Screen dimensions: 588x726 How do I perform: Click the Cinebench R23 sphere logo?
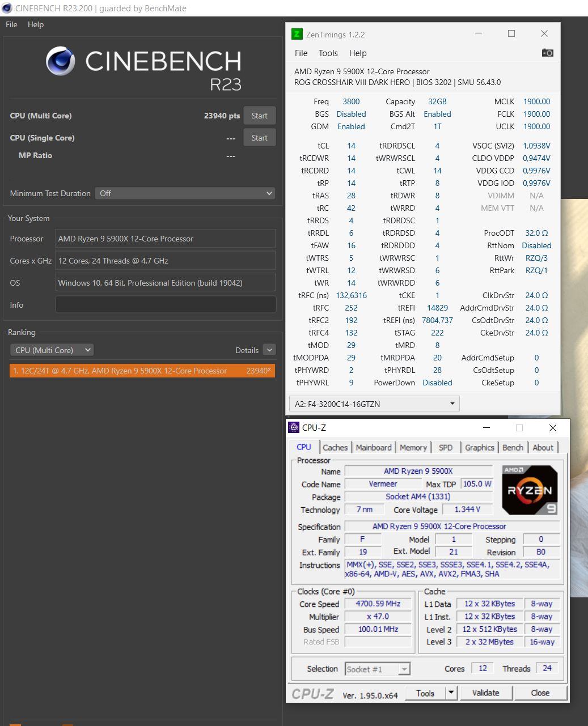[x=60, y=61]
